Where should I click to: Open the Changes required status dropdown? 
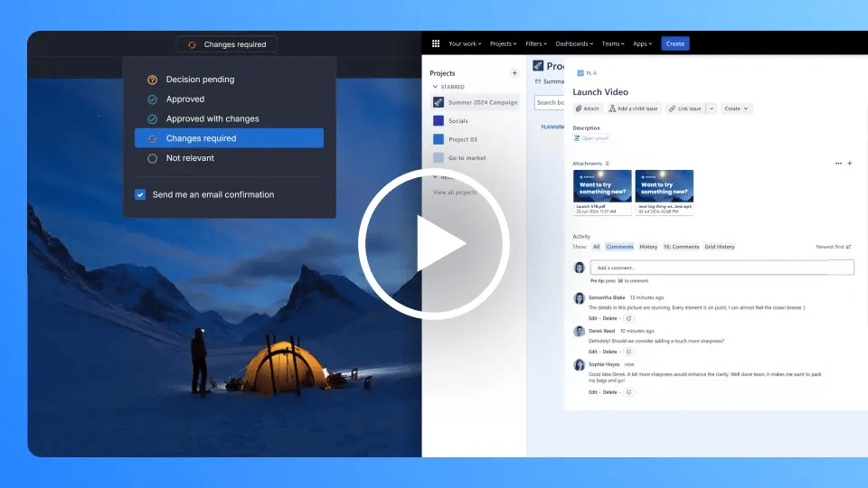(226, 44)
